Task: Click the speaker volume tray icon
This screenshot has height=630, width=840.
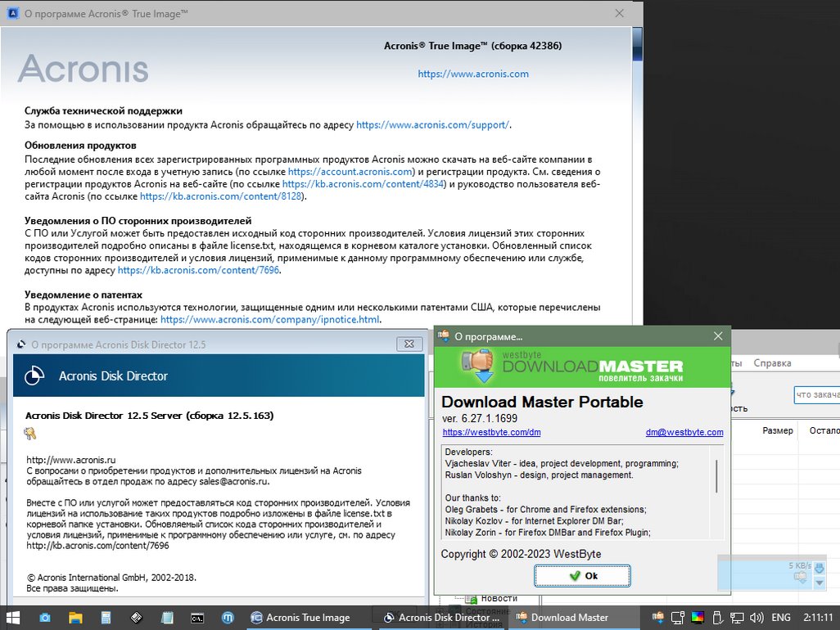Action: coord(757,618)
